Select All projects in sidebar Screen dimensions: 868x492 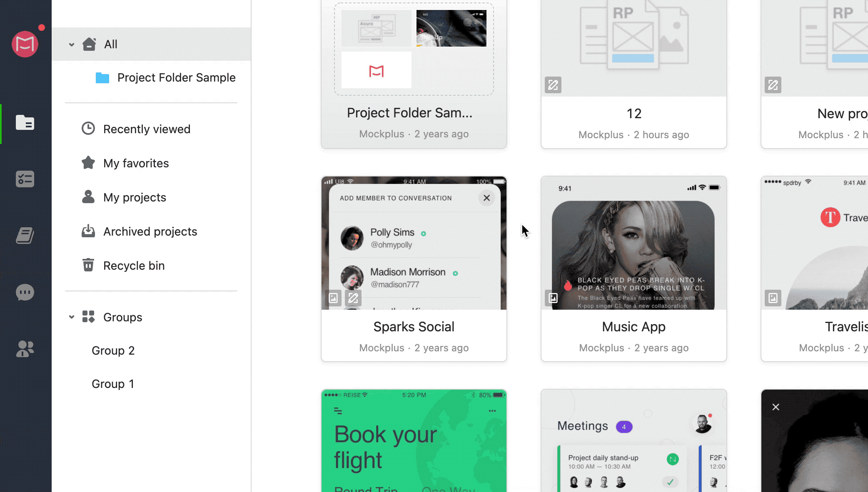tap(152, 44)
